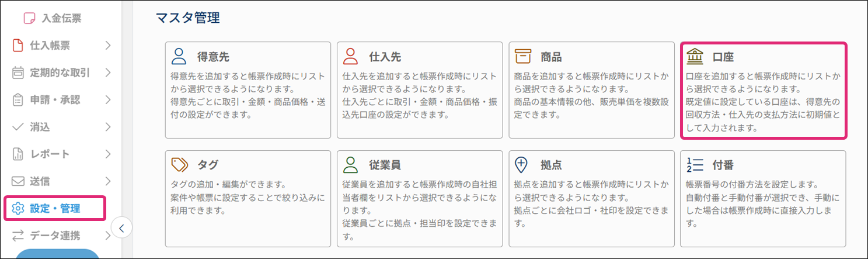Viewport: 868px width, 259px height.
Task: Expand the 定期的な取引 chevron
Action: (x=108, y=72)
